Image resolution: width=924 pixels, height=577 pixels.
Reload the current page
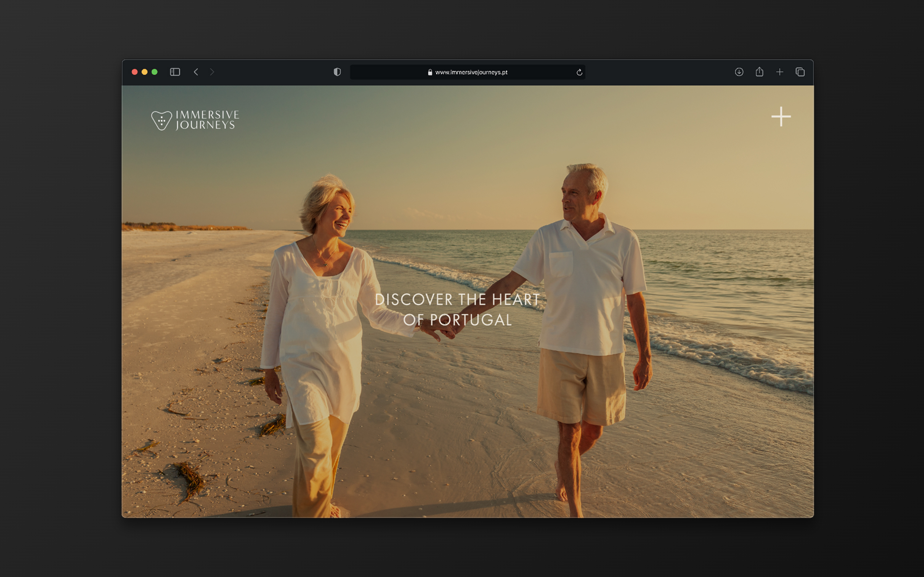[x=579, y=72]
